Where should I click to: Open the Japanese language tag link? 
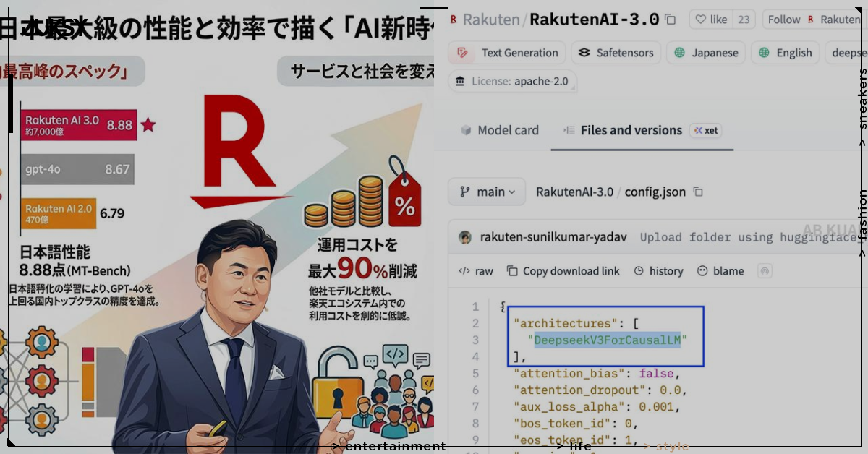[705, 52]
